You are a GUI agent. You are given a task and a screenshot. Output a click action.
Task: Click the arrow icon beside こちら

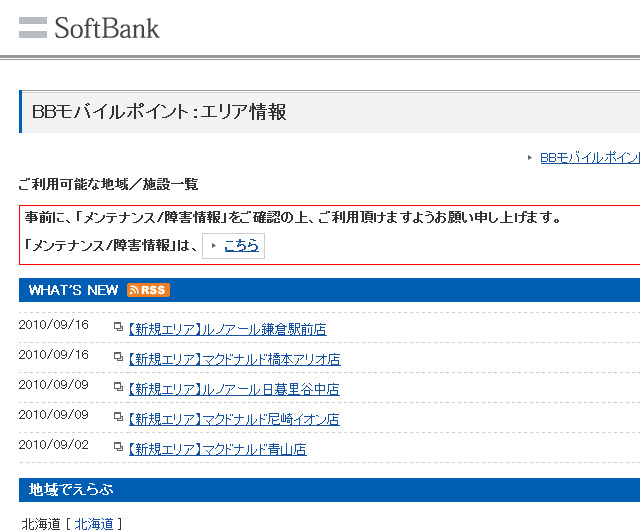tap(213, 245)
